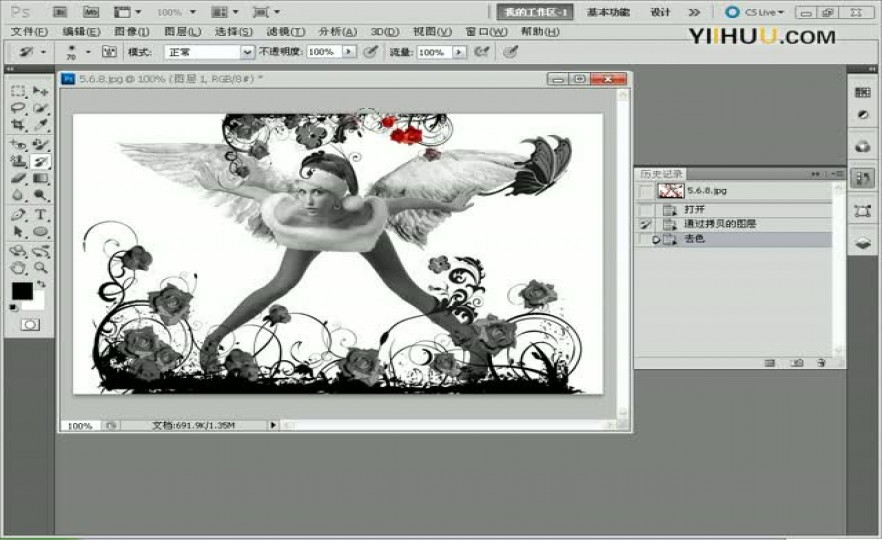Toggle airbrush mode in options bar

pyautogui.click(x=481, y=52)
